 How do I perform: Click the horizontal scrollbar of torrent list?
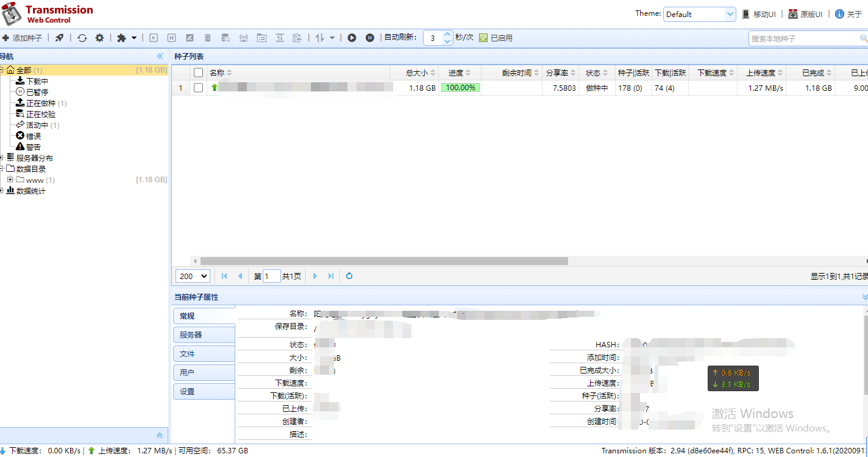coord(384,261)
